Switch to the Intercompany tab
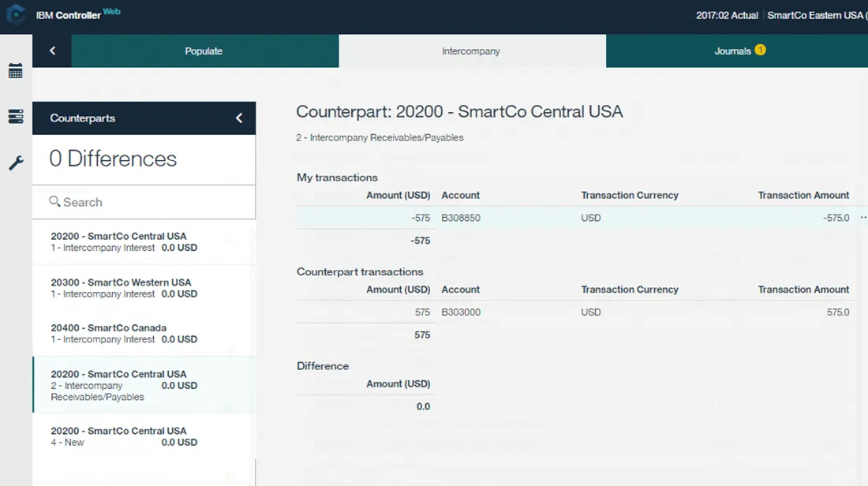Image resolution: width=868 pixels, height=486 pixels. coord(472,51)
